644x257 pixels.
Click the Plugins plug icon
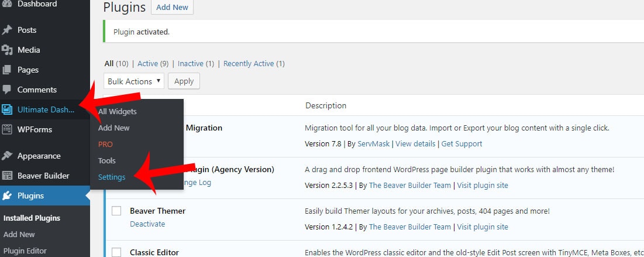pyautogui.click(x=7, y=196)
